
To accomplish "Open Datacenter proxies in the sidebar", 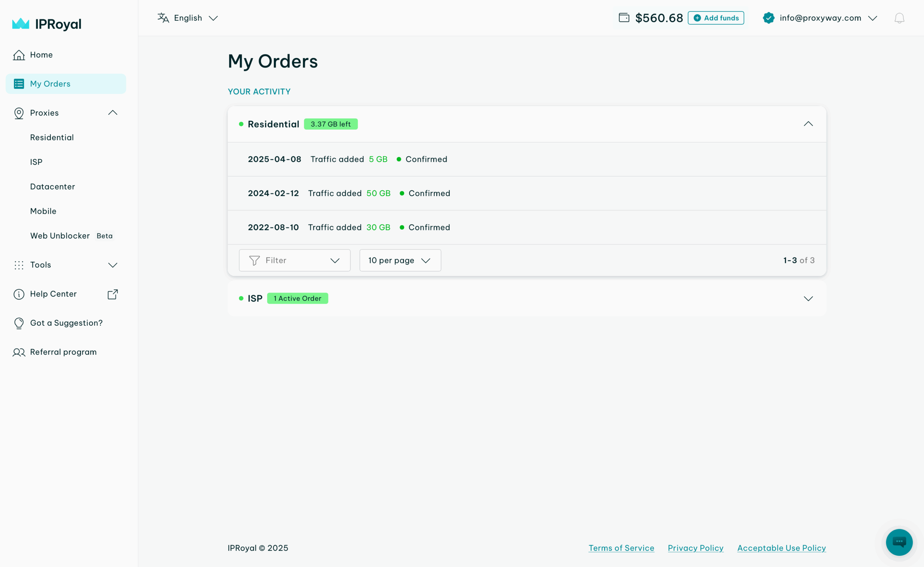I will (x=52, y=186).
